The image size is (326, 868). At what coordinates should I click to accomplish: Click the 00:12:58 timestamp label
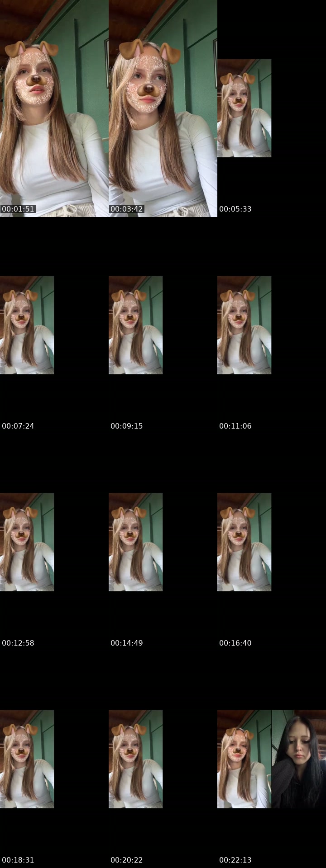coord(18,643)
